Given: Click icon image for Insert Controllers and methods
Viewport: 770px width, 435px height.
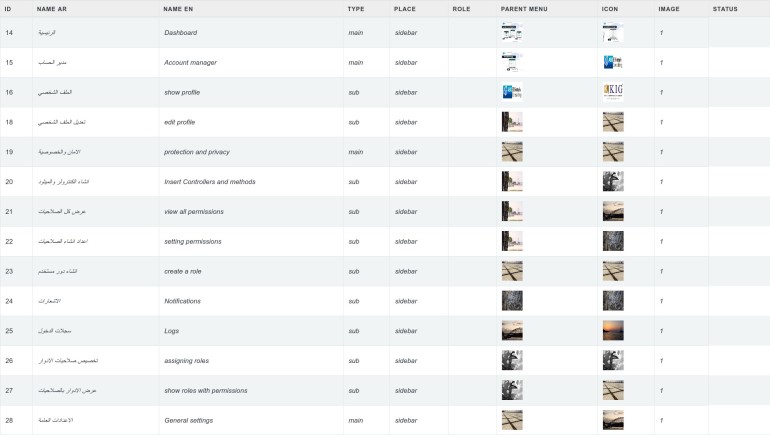Looking at the screenshot, I should coord(613,182).
